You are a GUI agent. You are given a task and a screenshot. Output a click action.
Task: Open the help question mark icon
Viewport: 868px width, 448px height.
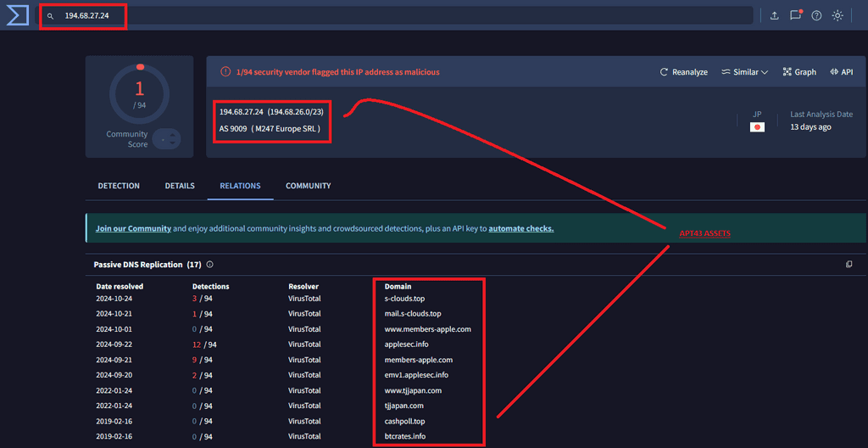(816, 15)
